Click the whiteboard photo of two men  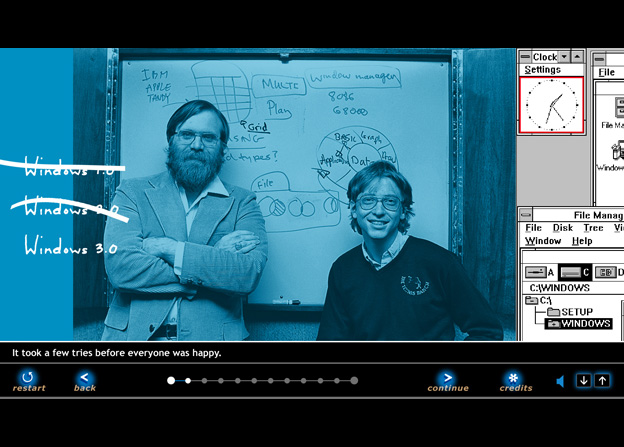tap(294, 195)
